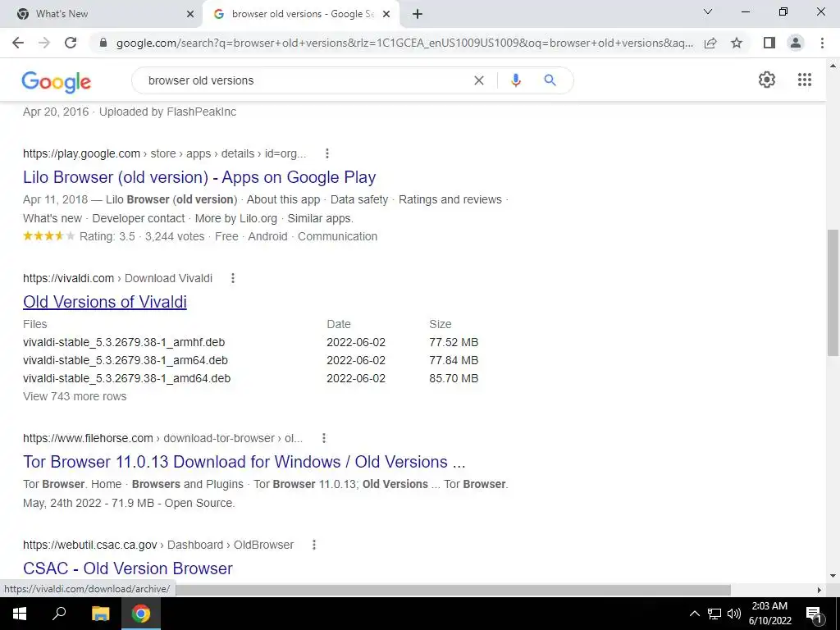Click the Chrome taskbar icon
This screenshot has width=840, height=630.
tap(141, 614)
